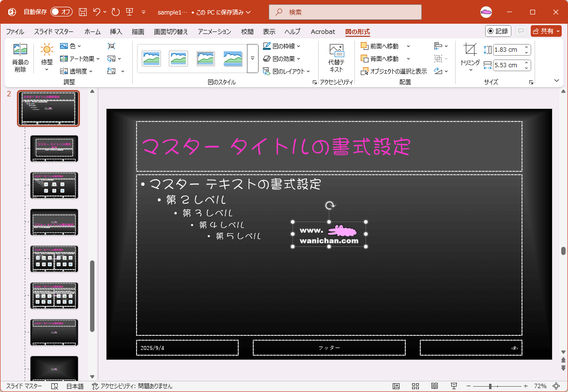Viewport: 568px width, 392px height.
Task: Click the Slideshow icon in status bar
Action: pyautogui.click(x=454, y=386)
